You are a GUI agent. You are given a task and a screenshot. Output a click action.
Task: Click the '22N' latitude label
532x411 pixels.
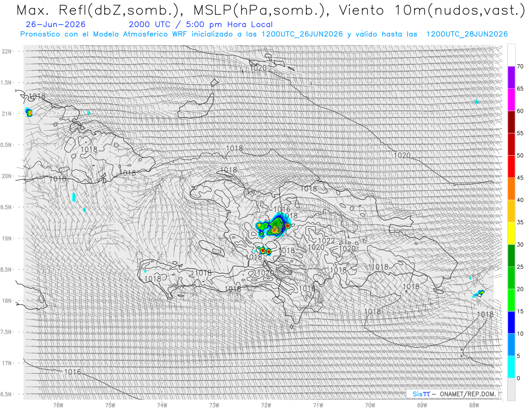click(x=7, y=51)
